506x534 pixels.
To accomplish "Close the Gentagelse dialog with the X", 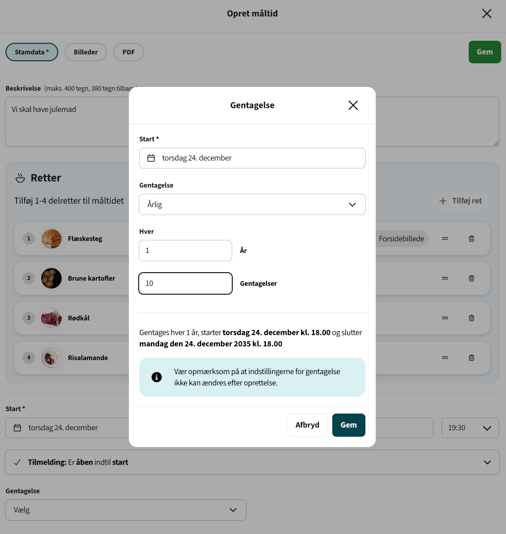I will [x=353, y=105].
